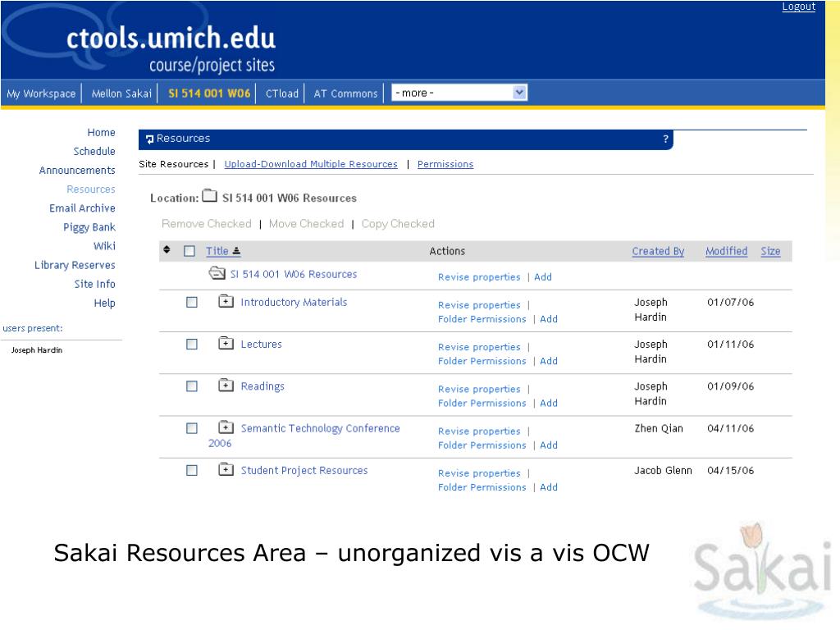Click Add for Readings folder
Screen dimensions: 840x630
click(x=549, y=403)
